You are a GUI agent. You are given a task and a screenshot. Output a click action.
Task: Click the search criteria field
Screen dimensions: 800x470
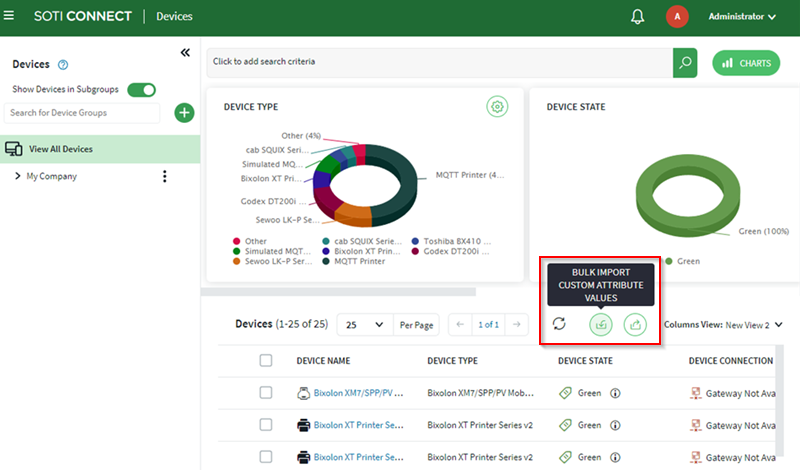click(x=440, y=63)
